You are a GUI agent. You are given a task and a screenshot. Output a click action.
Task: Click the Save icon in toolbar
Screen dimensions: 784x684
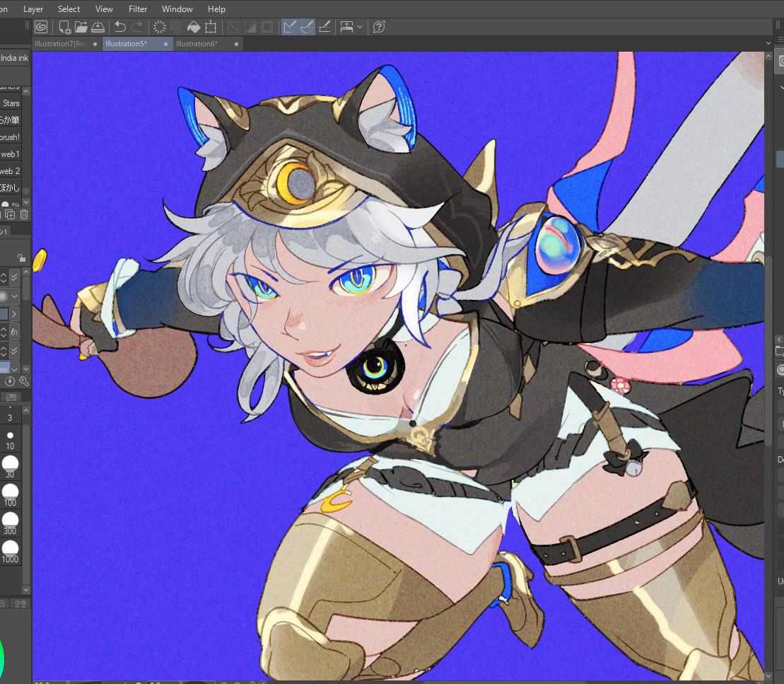(x=98, y=27)
